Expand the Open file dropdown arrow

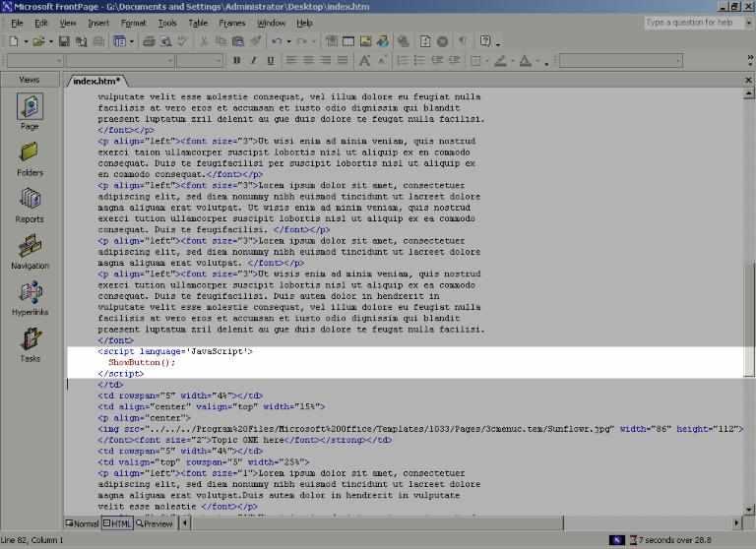(x=49, y=41)
